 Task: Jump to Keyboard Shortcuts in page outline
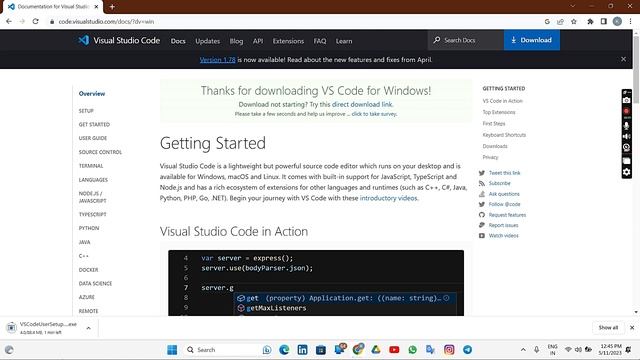504,135
